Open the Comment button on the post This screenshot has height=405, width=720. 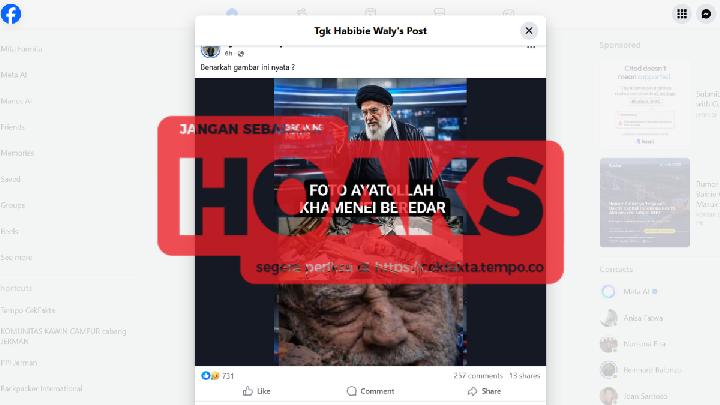(371, 391)
